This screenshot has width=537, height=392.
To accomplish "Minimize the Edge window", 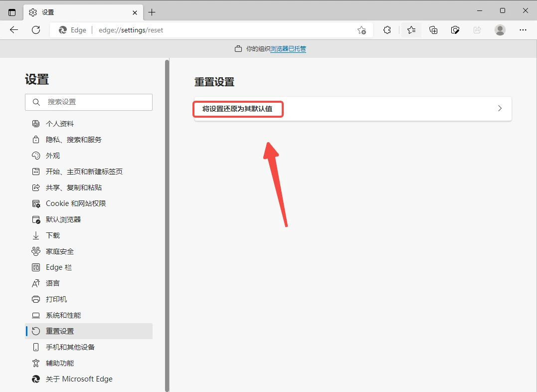I will (480, 10).
